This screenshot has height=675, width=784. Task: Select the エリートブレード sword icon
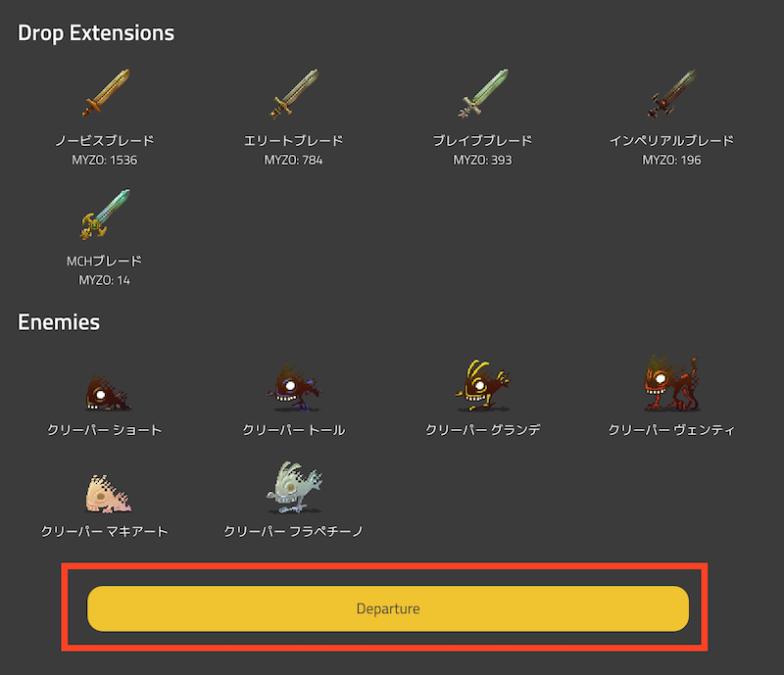[294, 93]
